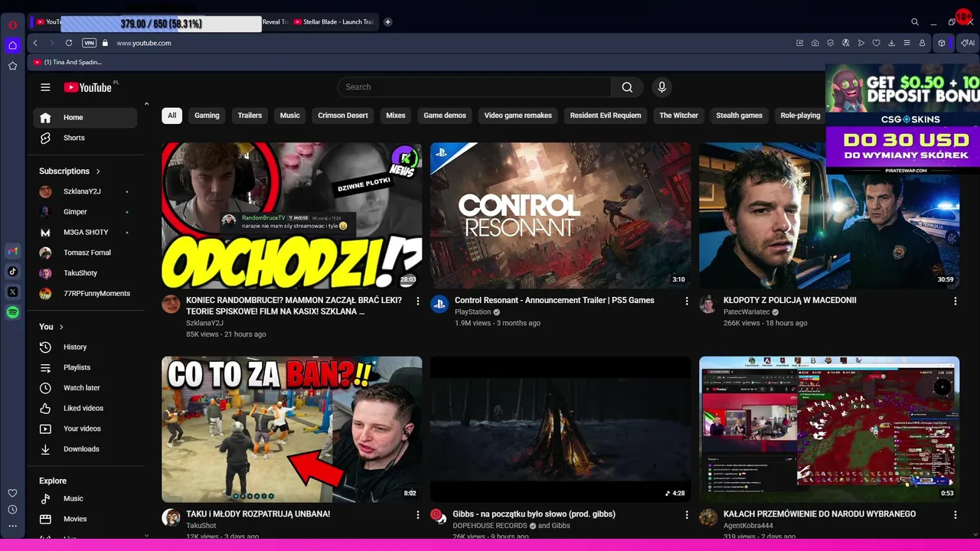
Task: Play the Control Resonant thumbnail
Action: (560, 215)
